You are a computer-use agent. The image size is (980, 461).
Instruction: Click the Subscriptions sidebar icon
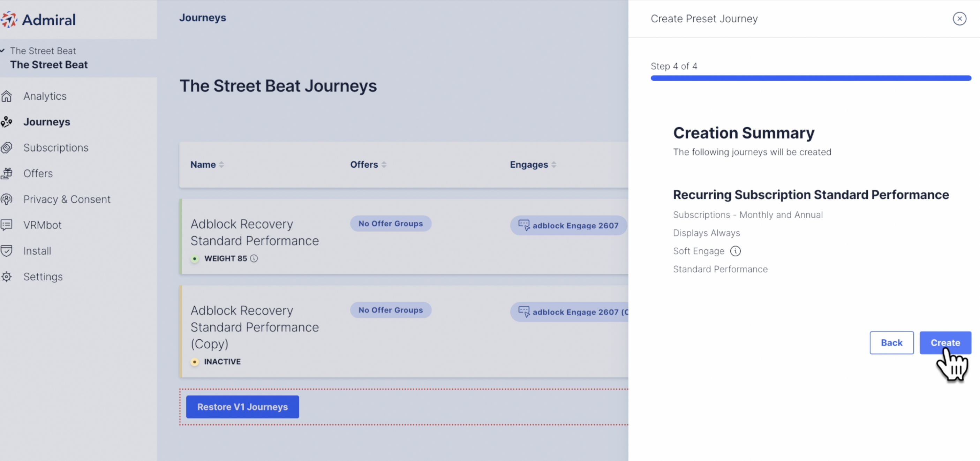point(7,148)
